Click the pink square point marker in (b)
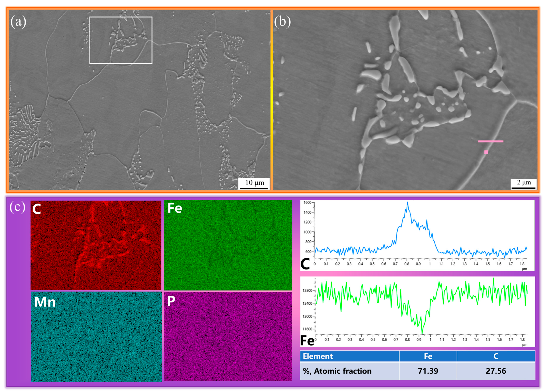The image size is (547, 392). tap(486, 152)
